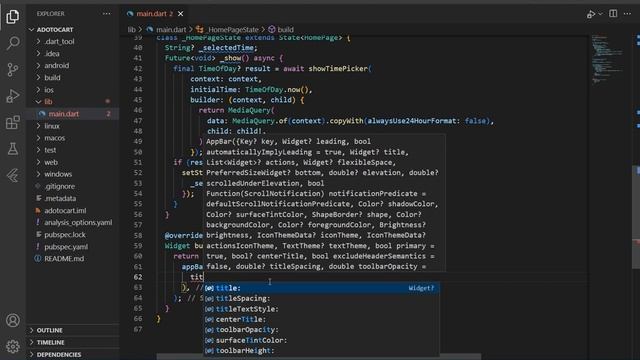640x360 pixels.
Task: Select the title: autocomplete suggestion
Action: (322, 288)
